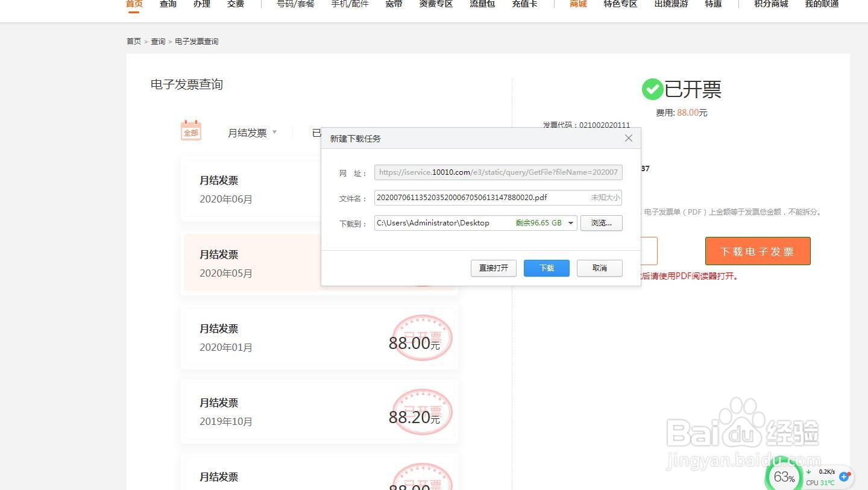868x490 pixels.
Task: Select the 商城 menu item
Action: (577, 4)
